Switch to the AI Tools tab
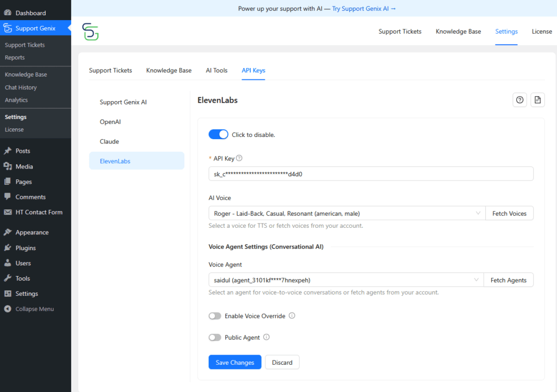The height and width of the screenshot is (392, 557). [216, 71]
